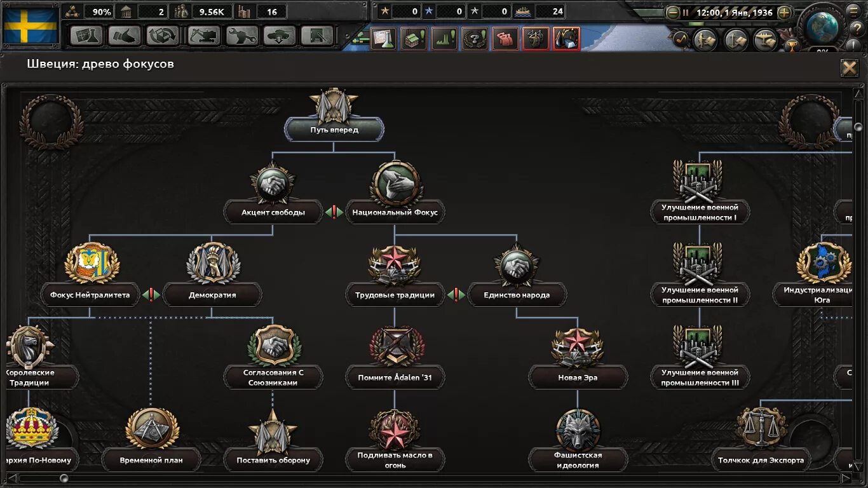Click the green crate alert icon
The image size is (868, 488).
click(x=414, y=39)
